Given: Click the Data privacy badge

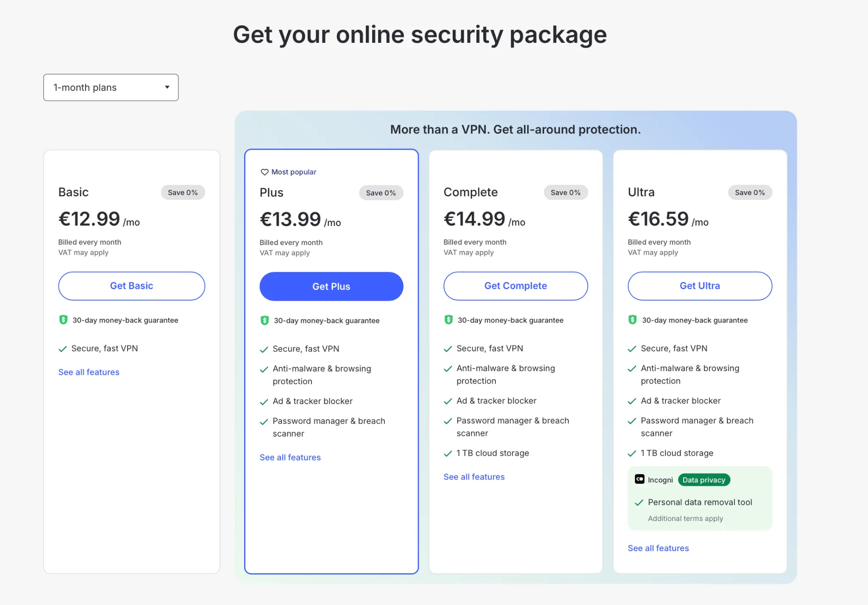Looking at the screenshot, I should coord(704,480).
